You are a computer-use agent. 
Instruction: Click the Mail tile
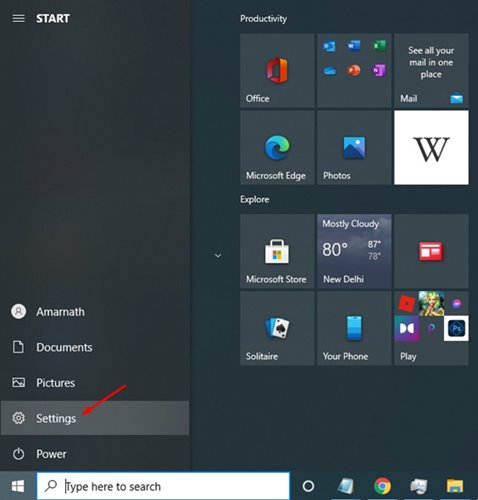(431, 70)
